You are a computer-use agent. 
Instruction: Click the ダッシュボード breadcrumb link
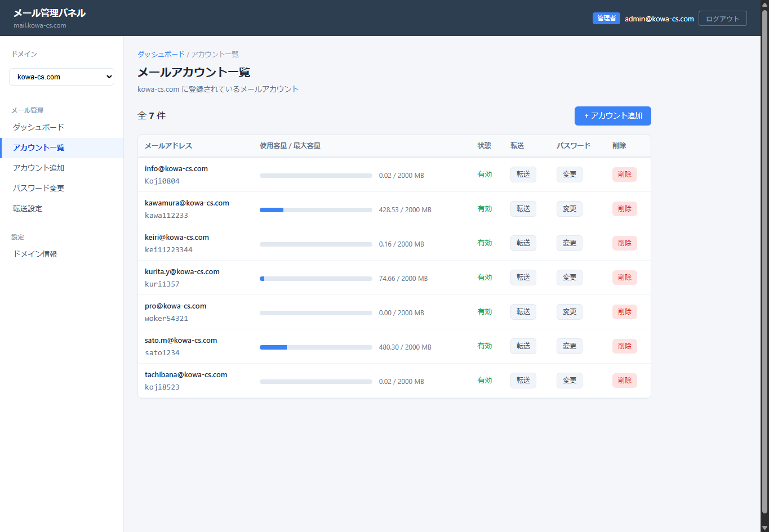pyautogui.click(x=161, y=55)
